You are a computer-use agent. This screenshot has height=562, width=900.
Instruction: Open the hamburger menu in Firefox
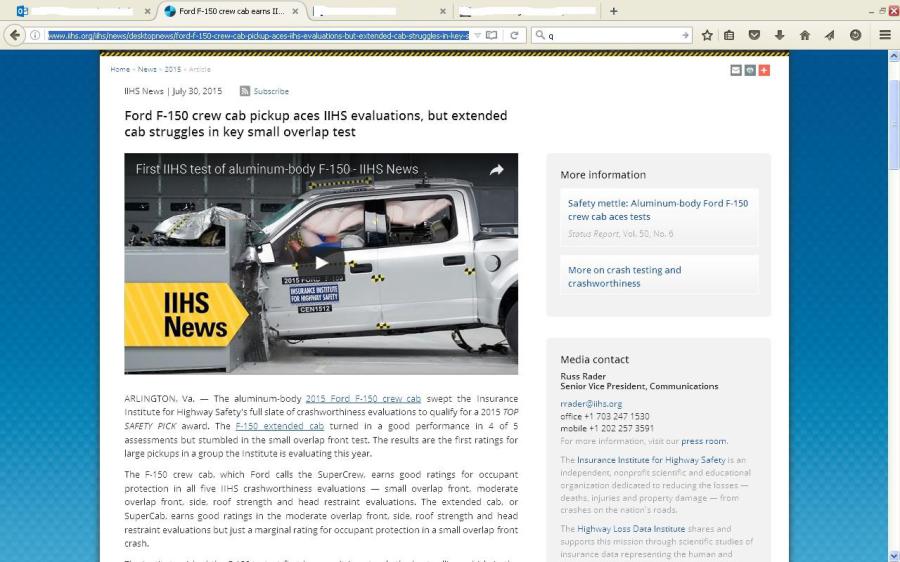pos(885,35)
